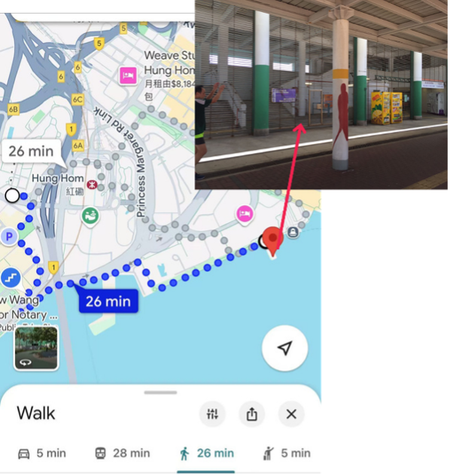Tap the white route start point circle
This screenshot has height=476, width=450.
(13, 197)
